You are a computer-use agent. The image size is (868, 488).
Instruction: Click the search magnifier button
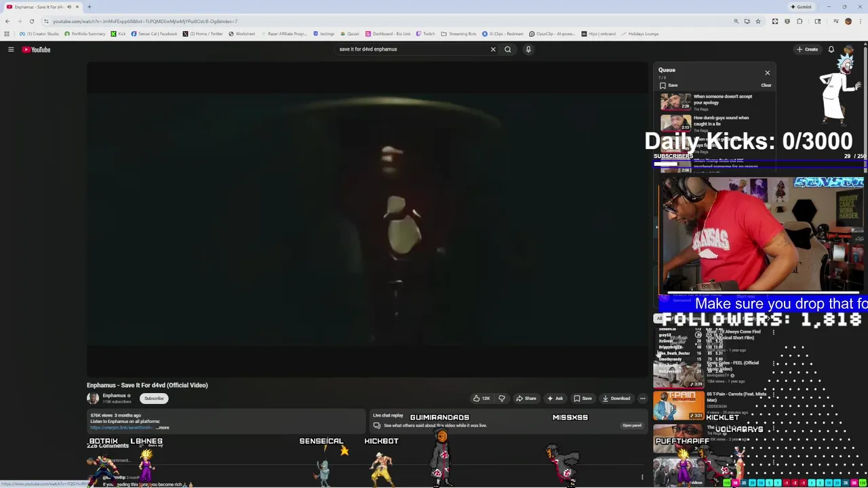coord(507,49)
